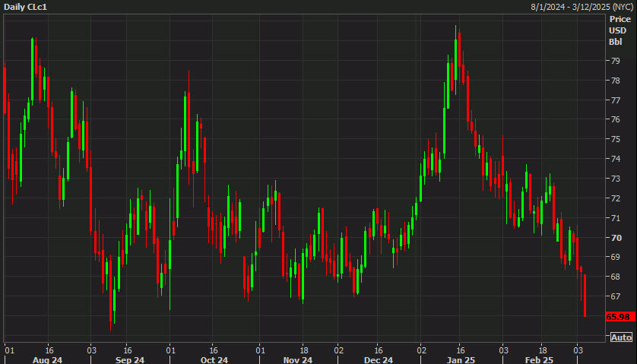This screenshot has height=364, width=637.
Task: Click the 69 price axis value
Action: pos(615,257)
